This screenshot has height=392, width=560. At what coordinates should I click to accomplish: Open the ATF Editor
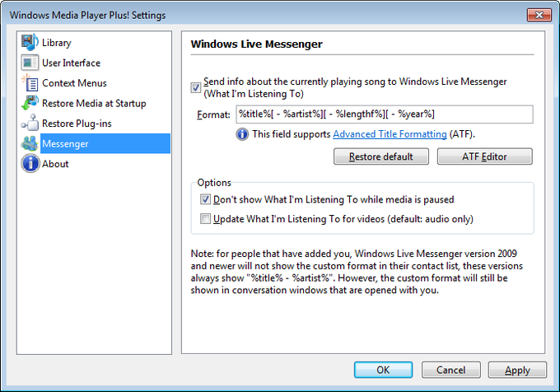(x=484, y=156)
